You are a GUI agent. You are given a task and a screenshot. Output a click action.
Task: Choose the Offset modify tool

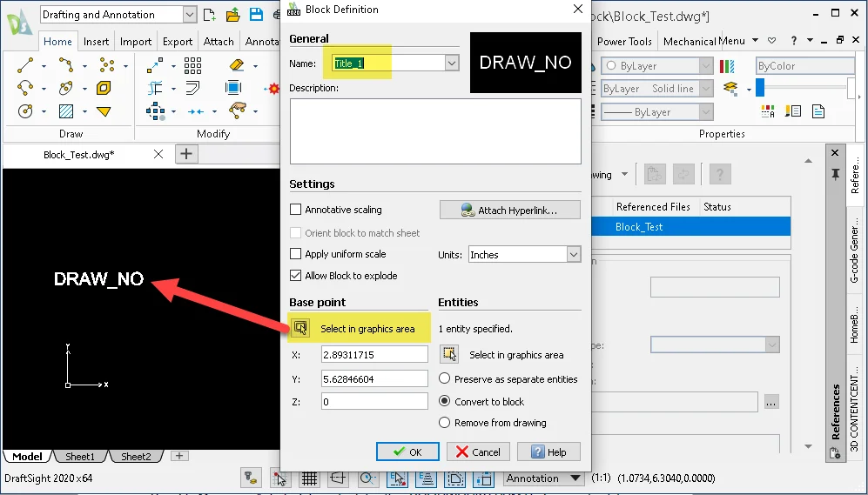192,88
